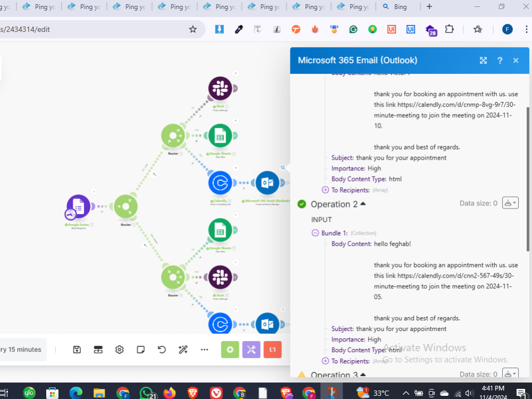Open Microsoft Store from the taskbar

pyautogui.click(x=52, y=393)
